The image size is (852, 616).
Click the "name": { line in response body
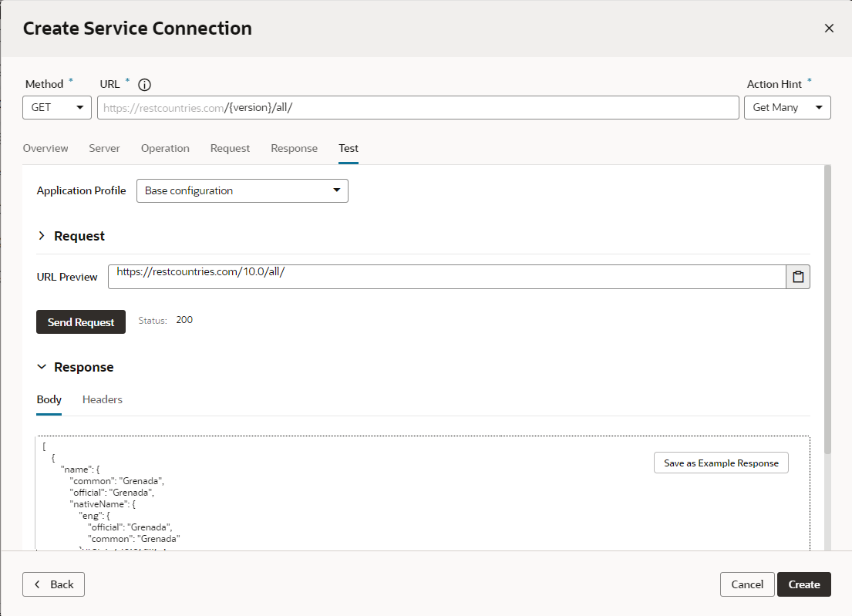(80, 470)
